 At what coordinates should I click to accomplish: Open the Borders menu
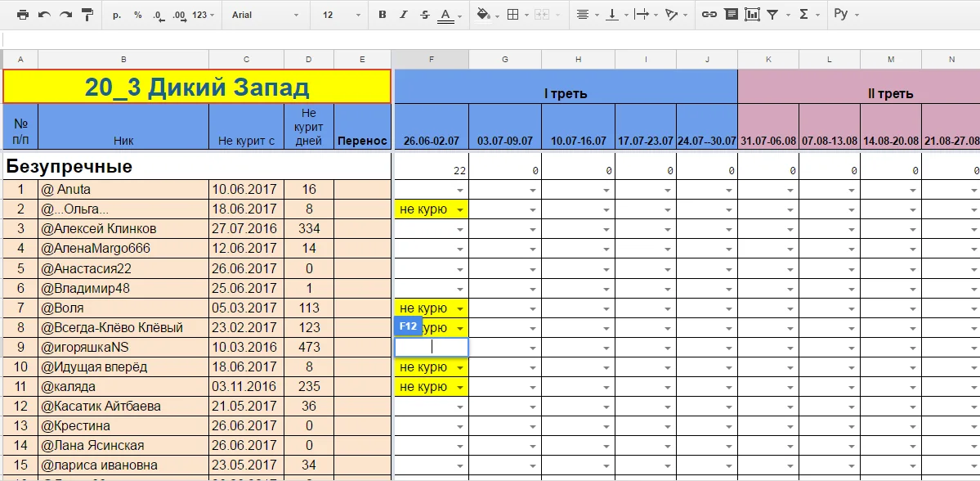point(517,15)
